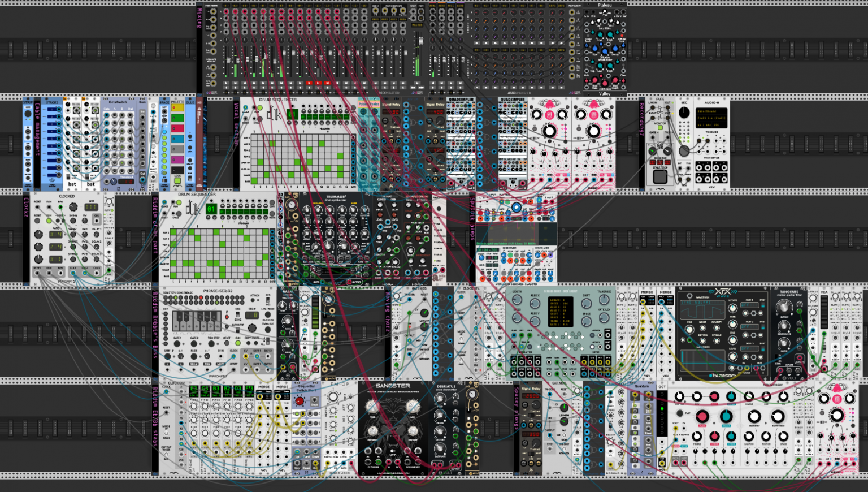Click the SANGSTER module title
Viewport: 868px width, 492px height.
393,386
